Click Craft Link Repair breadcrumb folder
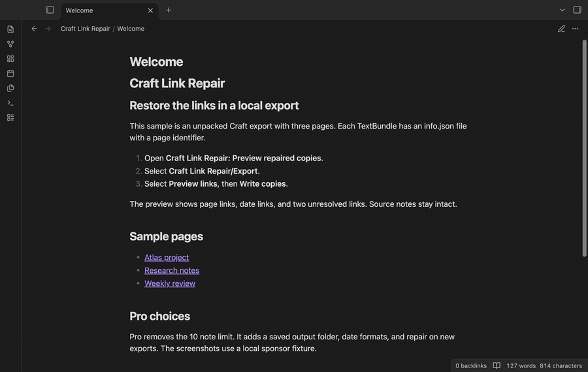 point(86,29)
